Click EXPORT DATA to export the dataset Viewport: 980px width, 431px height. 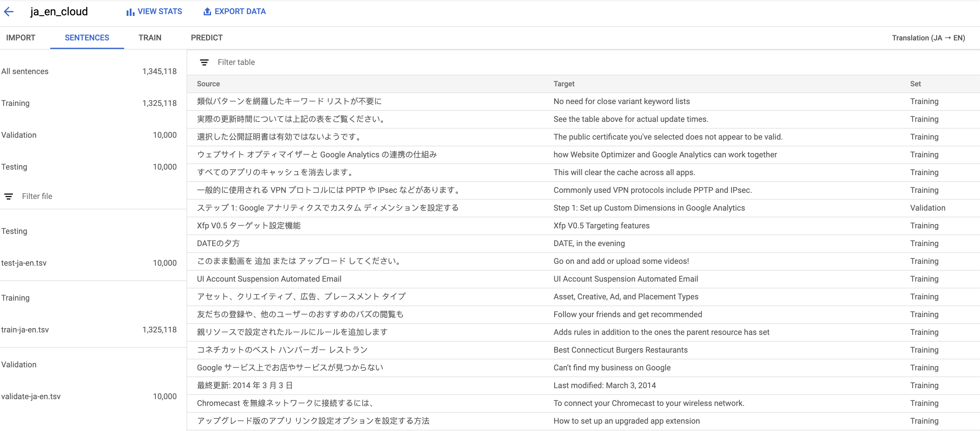coord(240,11)
